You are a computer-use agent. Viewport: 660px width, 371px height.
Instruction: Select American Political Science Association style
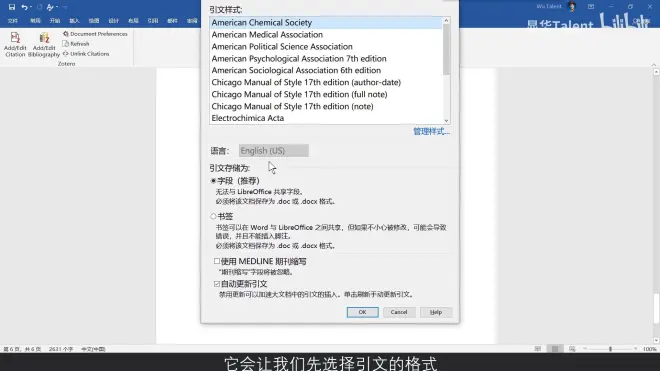pyautogui.click(x=326, y=47)
